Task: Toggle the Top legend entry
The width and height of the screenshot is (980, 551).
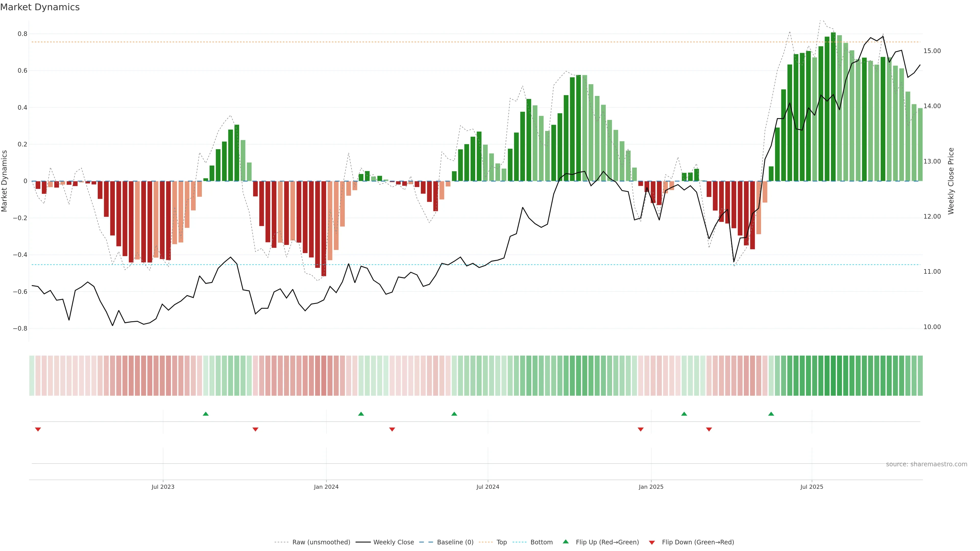Action: pos(501,542)
